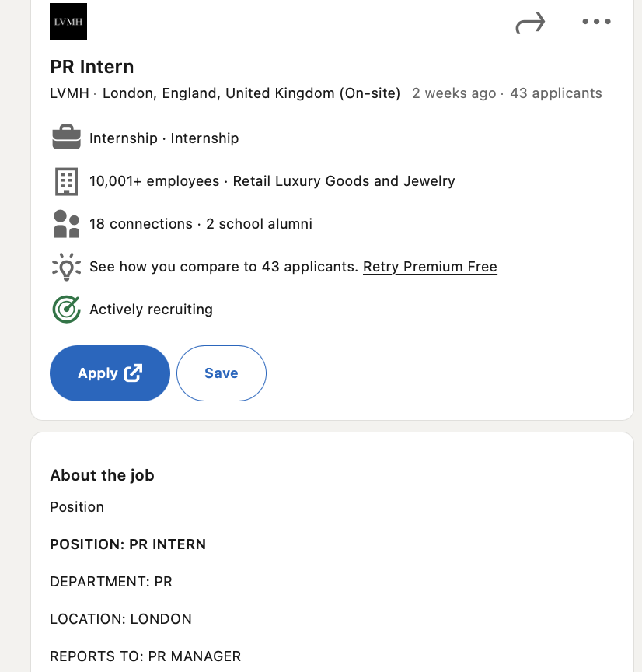
Task: Click the lightbulb insights icon
Action: [66, 267]
